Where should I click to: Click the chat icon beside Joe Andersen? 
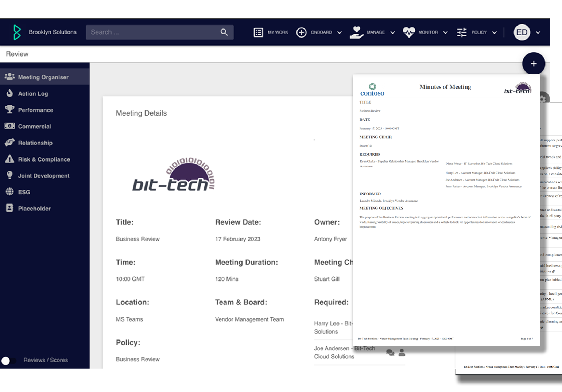coord(390,352)
